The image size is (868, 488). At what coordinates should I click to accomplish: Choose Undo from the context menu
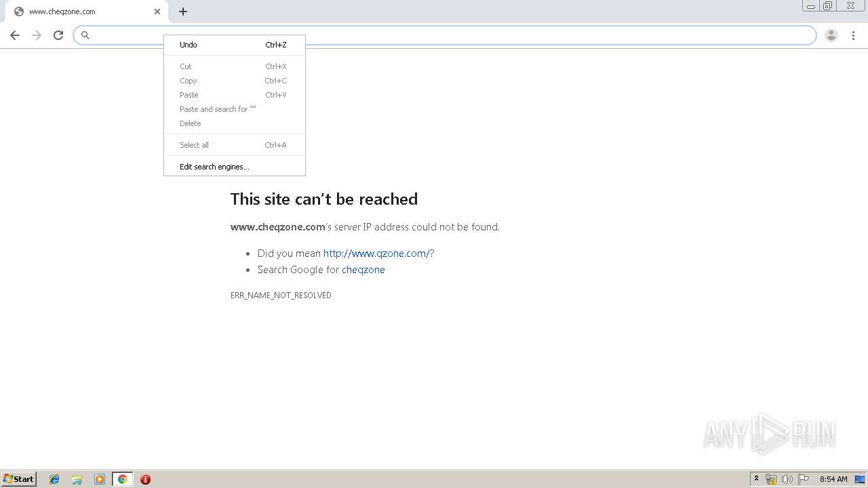point(235,45)
